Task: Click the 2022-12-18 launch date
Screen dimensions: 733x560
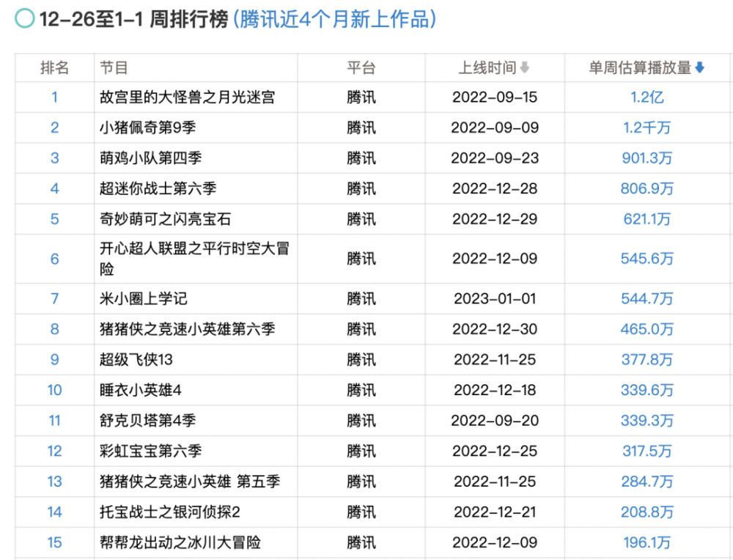Action: [x=495, y=390]
